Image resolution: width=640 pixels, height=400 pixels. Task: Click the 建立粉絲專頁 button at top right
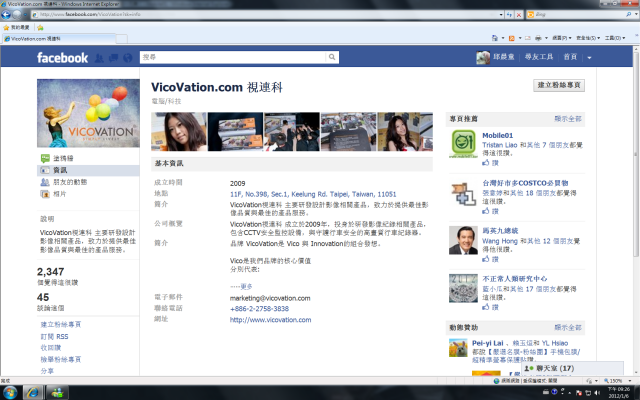[x=559, y=85]
